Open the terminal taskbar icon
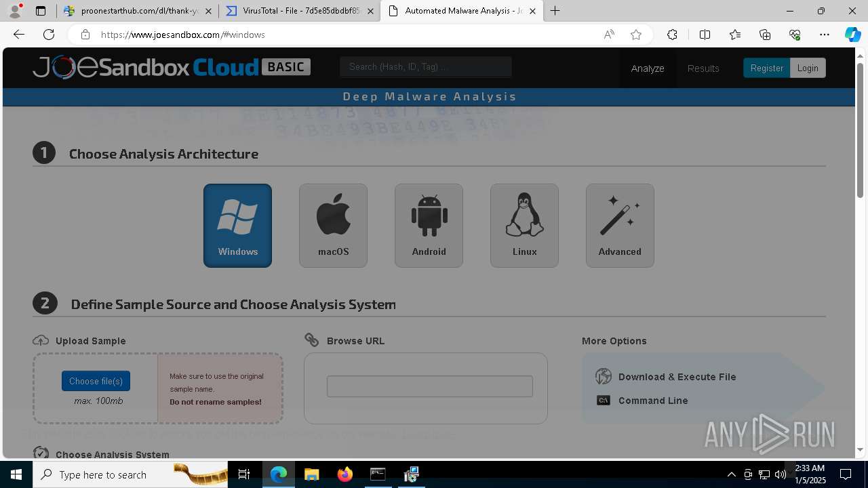Viewport: 868px width, 488px height. coord(378,474)
